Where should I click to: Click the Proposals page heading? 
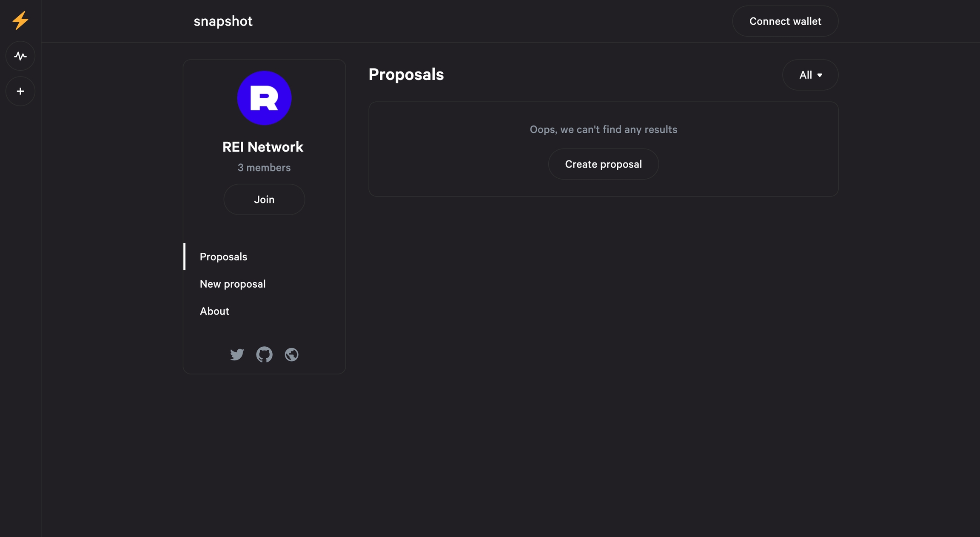click(x=406, y=74)
